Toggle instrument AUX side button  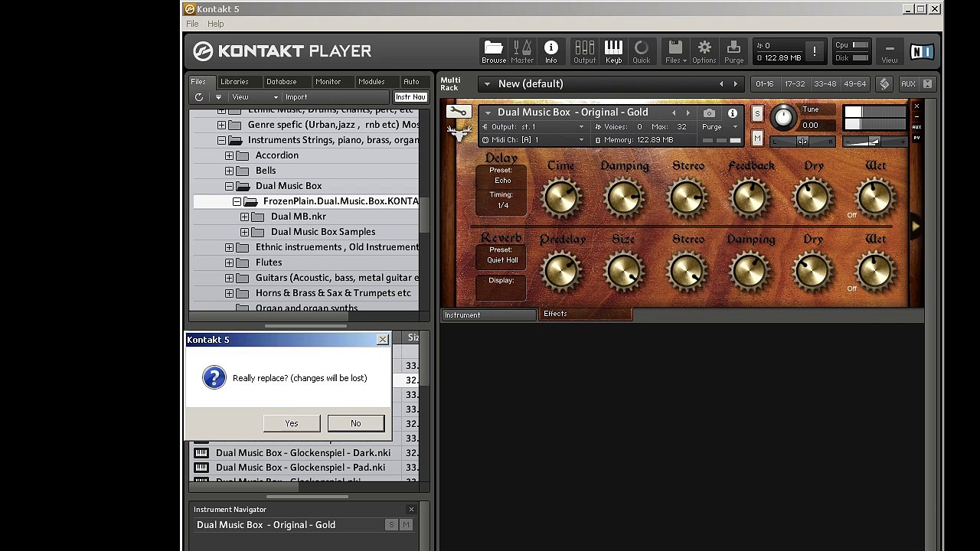(916, 127)
